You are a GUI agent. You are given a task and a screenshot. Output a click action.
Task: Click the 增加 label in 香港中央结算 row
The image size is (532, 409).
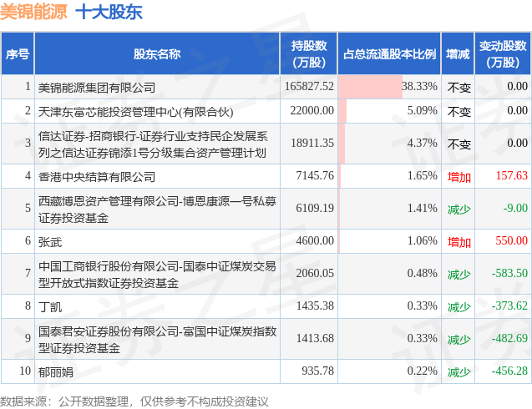coord(459,177)
